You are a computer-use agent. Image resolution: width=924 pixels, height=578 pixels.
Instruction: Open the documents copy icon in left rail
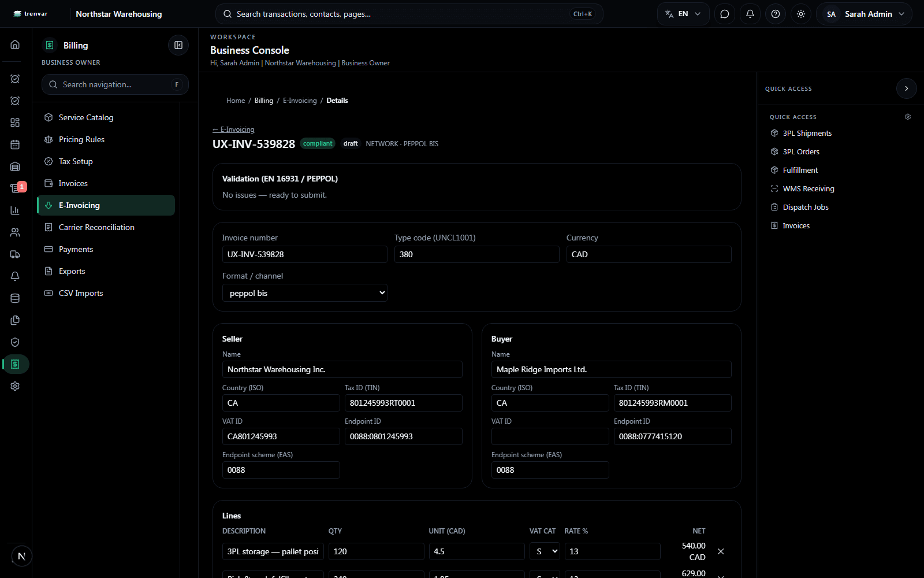point(15,320)
